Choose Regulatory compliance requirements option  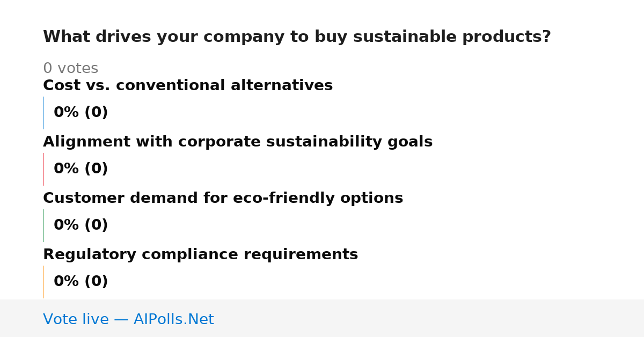pyautogui.click(x=200, y=255)
